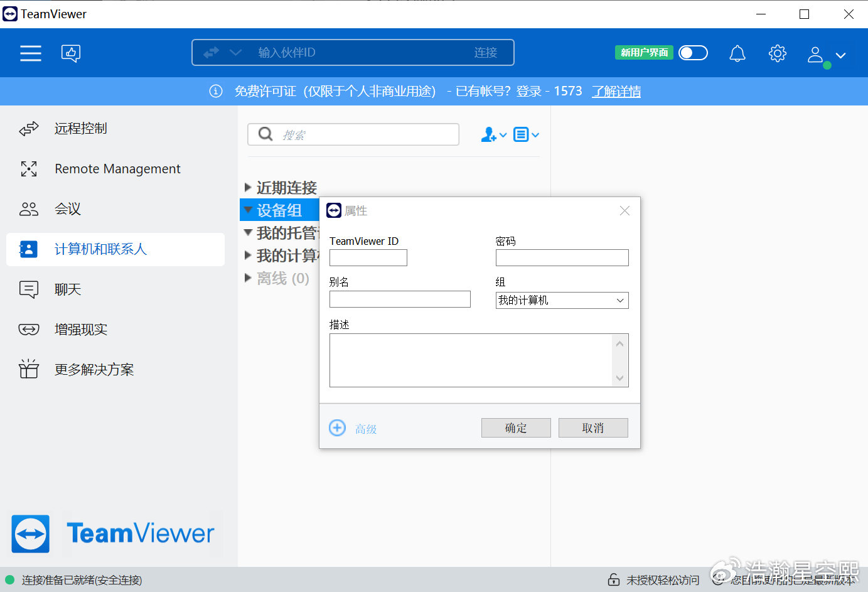Click description scrollbar up arrow
868x592 pixels.
619,343
